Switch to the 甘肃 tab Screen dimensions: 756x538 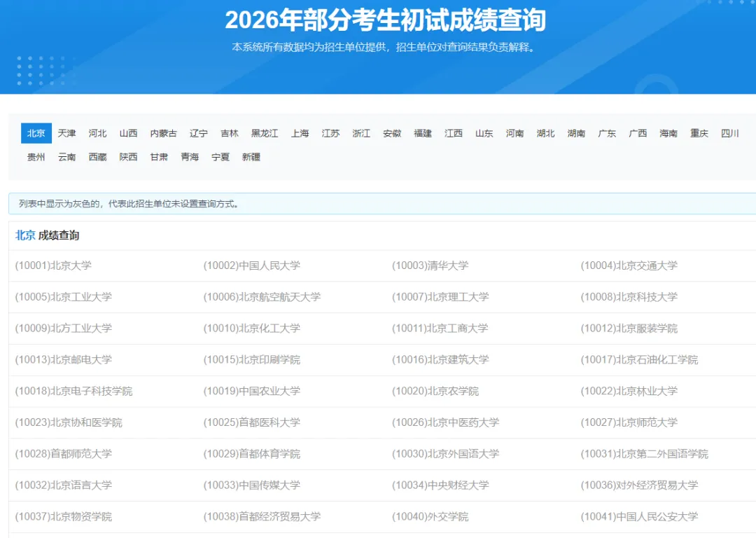(159, 157)
